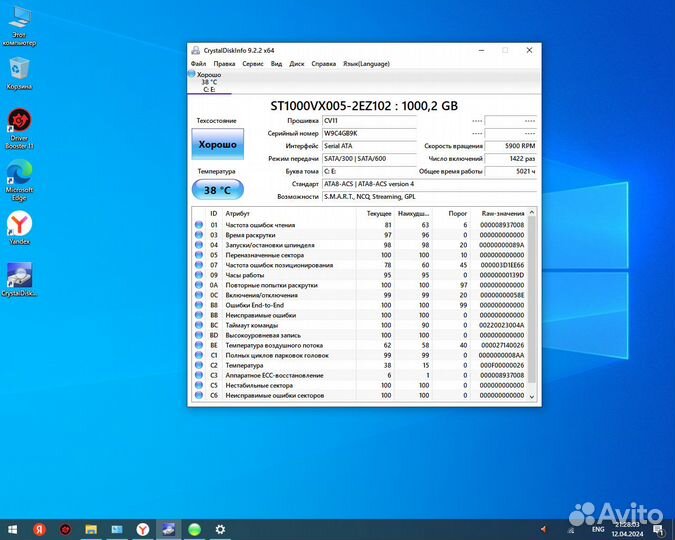Screen dimensions: 675x540
Task: Open File Explorer from taskbar
Action: 91,529
